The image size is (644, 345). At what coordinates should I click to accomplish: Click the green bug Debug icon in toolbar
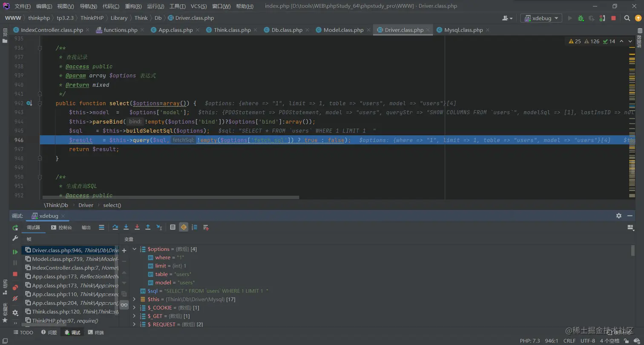(x=581, y=18)
